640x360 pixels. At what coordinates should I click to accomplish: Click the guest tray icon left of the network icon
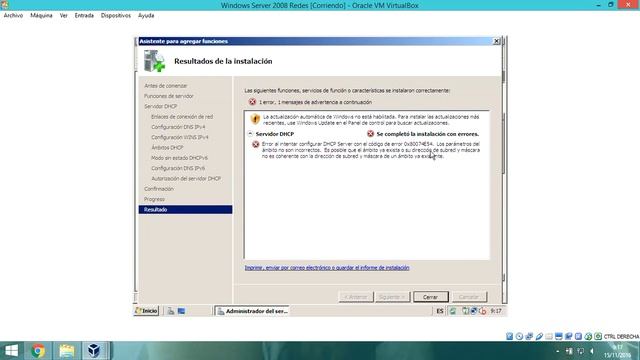[x=465, y=311]
